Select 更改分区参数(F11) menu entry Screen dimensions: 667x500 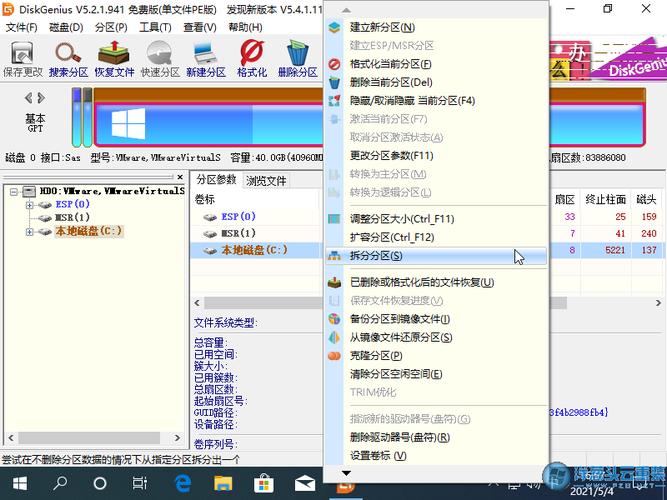coord(436,156)
